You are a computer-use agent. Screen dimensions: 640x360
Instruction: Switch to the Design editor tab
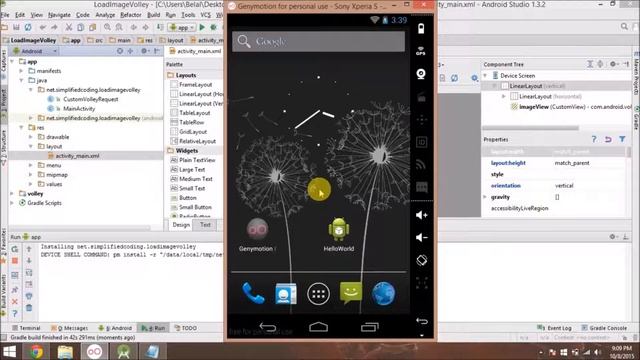181,224
